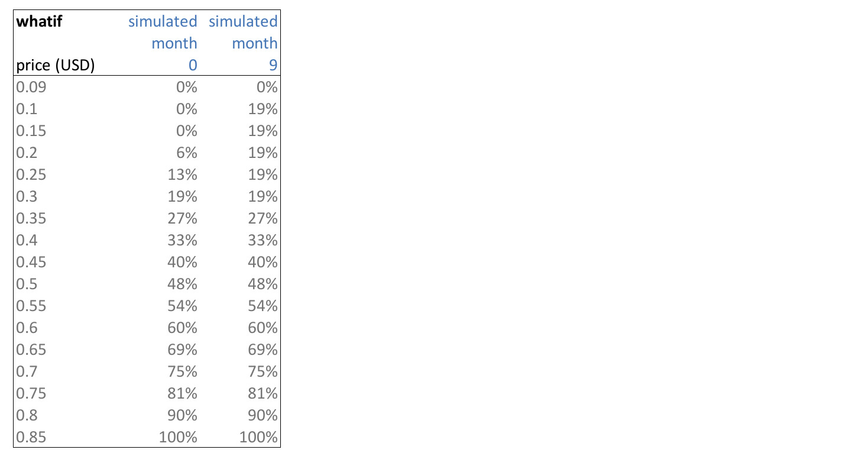Screen dimensions: 868x453
Task: Select month 9 value for price 0.5
Action: (x=263, y=284)
